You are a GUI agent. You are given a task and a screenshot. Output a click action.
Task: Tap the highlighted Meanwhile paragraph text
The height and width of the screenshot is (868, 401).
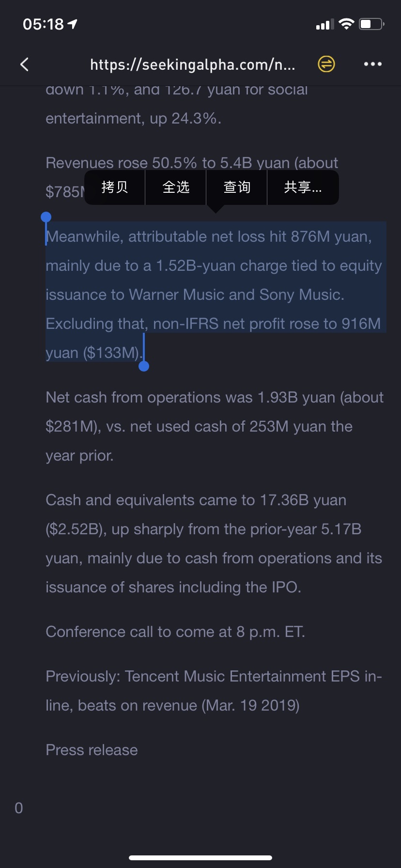tap(214, 294)
